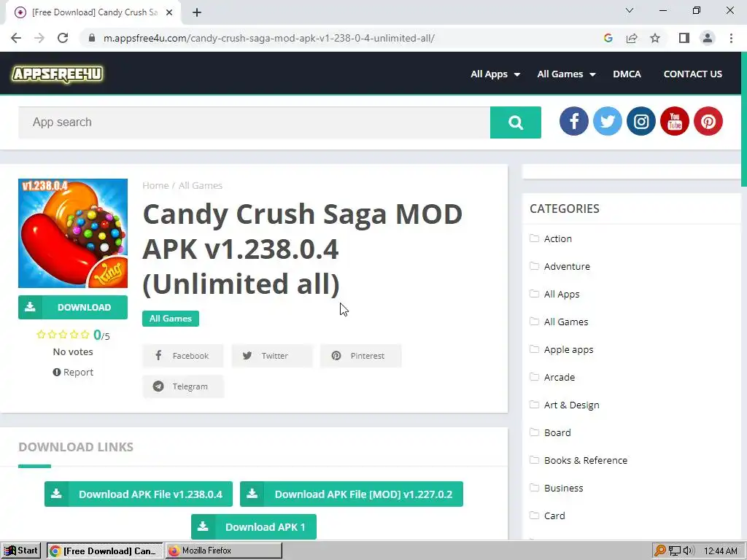Open the DMCA page

tap(627, 74)
